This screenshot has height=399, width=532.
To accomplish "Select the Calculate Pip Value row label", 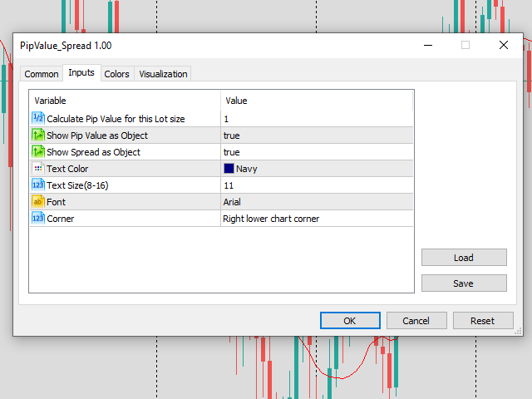I will click(x=116, y=119).
